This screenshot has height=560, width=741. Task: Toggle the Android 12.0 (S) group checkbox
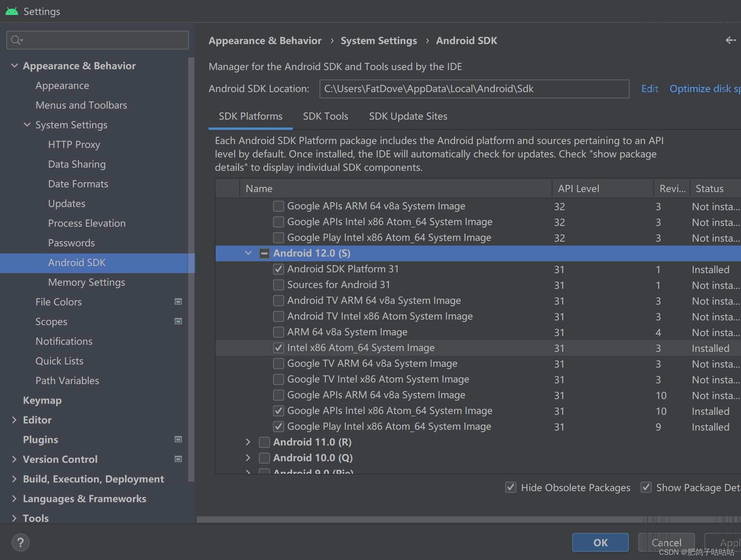click(x=264, y=253)
